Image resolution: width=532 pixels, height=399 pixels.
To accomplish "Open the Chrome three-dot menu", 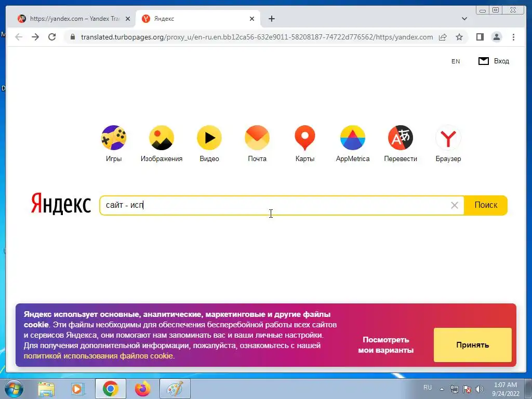I will pos(513,37).
